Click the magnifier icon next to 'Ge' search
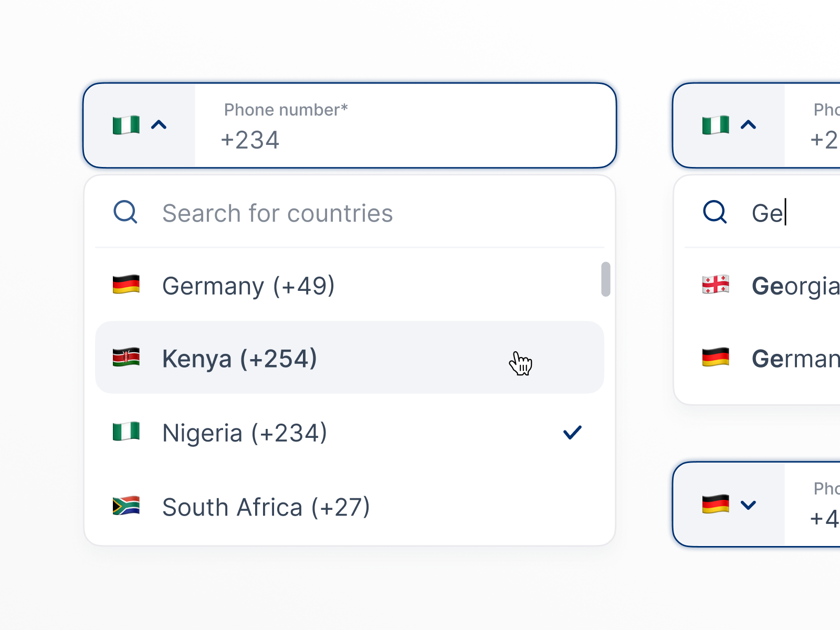This screenshot has height=630, width=840. pos(715,213)
